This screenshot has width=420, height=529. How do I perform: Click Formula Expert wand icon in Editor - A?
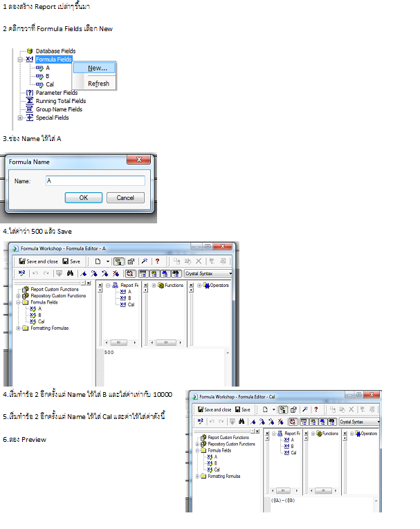pos(145,261)
